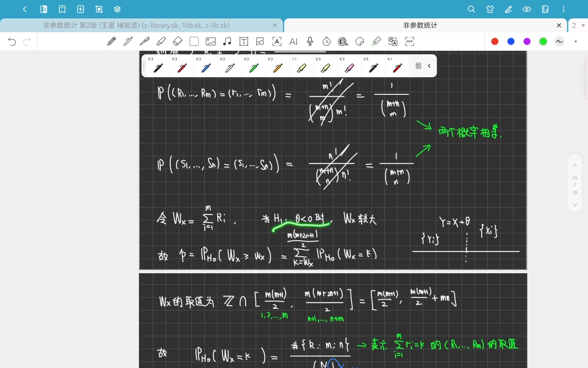Add a new page with plus icon

pyautogui.click(x=81, y=9)
